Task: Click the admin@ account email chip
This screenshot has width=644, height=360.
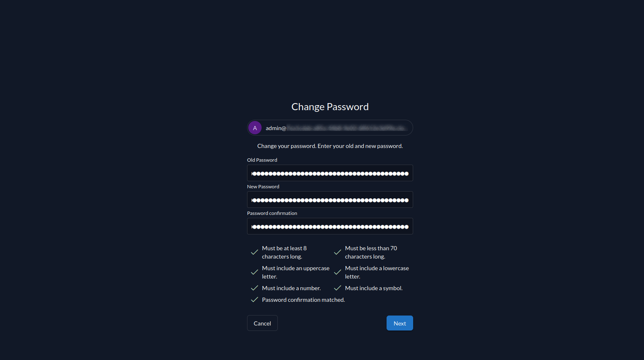Action: point(336,128)
